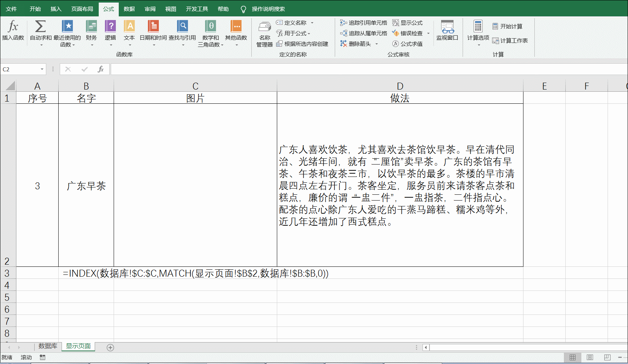Open the Lookup & Reference (查找与引用) icon
Screen dimensions: 628x364
tap(182, 27)
